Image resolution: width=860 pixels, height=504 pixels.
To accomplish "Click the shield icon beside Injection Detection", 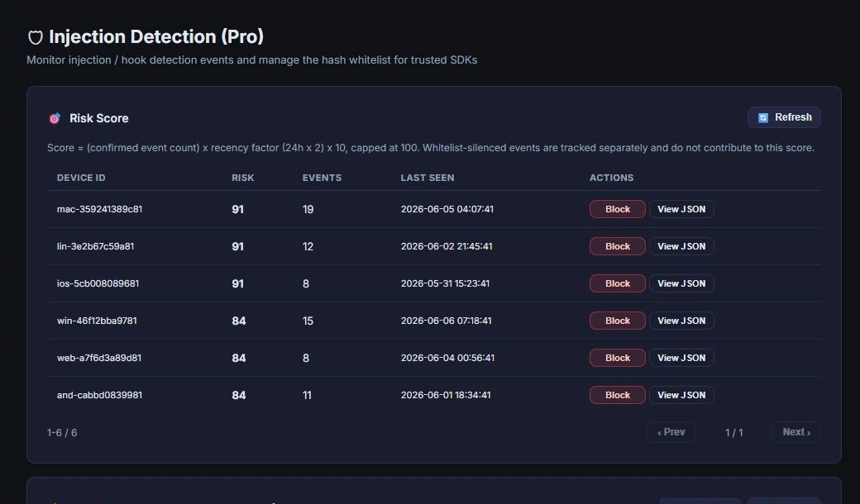I will pos(35,37).
